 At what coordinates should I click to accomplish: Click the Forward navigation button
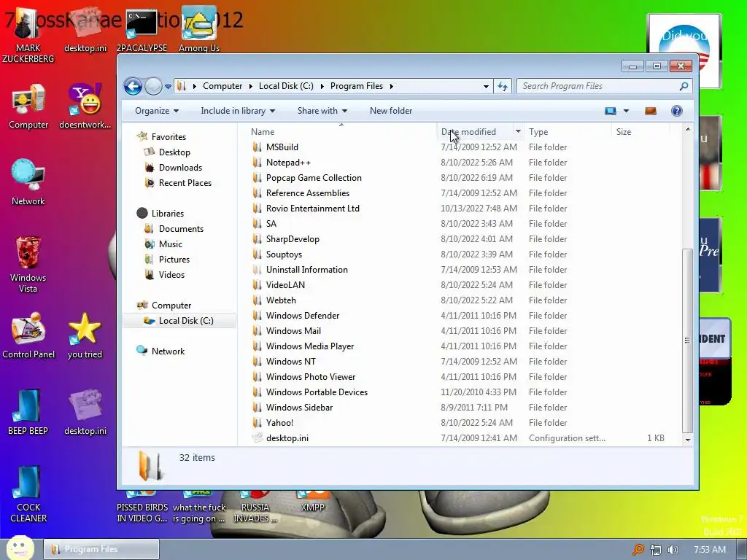[153, 86]
